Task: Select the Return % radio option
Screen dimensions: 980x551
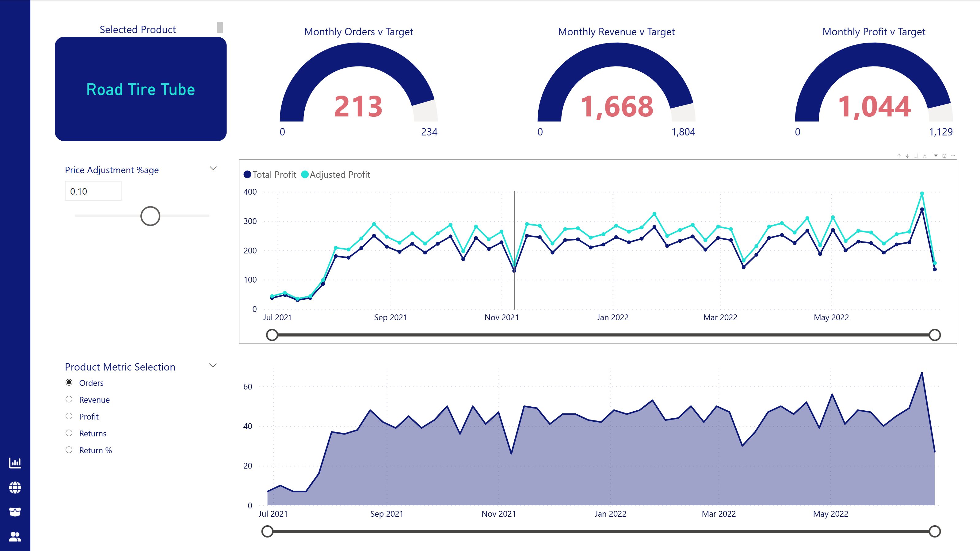Action: 69,450
